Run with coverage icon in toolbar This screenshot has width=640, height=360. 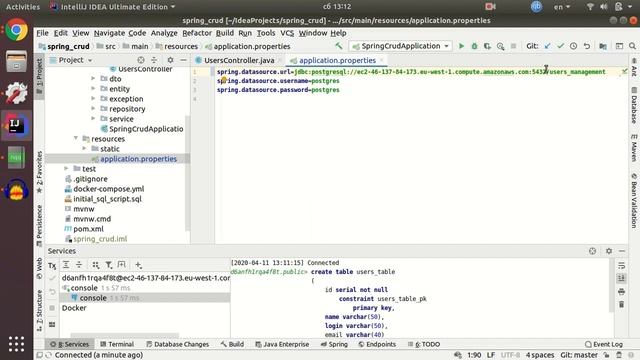coord(487,46)
